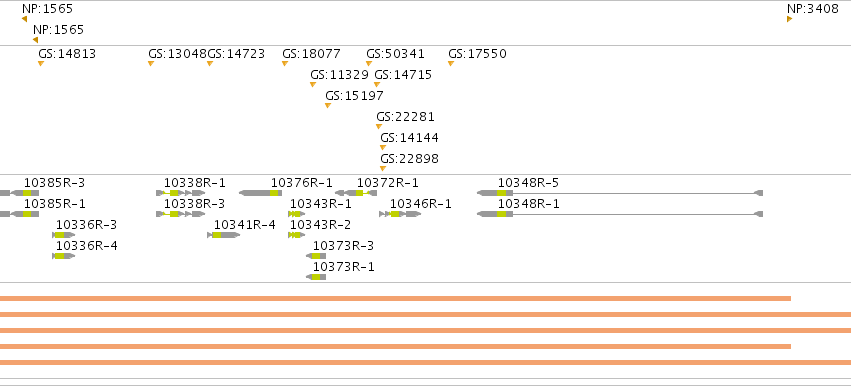Screen dimensions: 851x386
Task: Click the 10376R-1 transcript glyph
Action: tap(260, 193)
